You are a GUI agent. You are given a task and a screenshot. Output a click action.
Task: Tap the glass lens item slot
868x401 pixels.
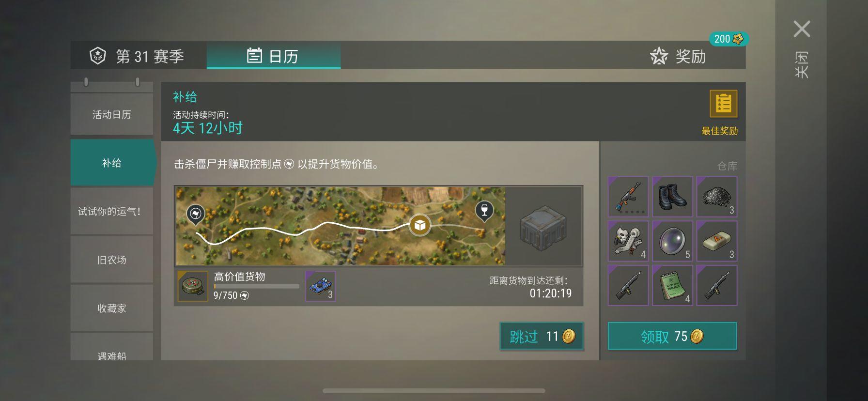[x=672, y=241]
